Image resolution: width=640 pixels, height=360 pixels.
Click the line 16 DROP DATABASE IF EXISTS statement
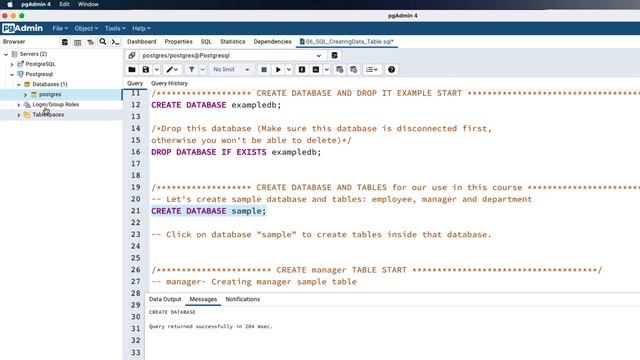click(x=236, y=152)
